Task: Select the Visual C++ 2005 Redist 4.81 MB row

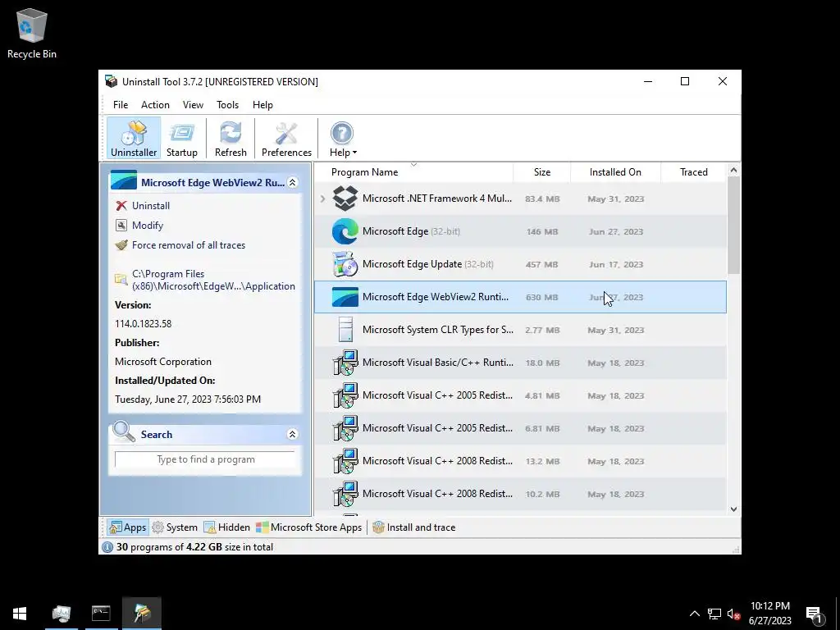Action: (x=520, y=395)
